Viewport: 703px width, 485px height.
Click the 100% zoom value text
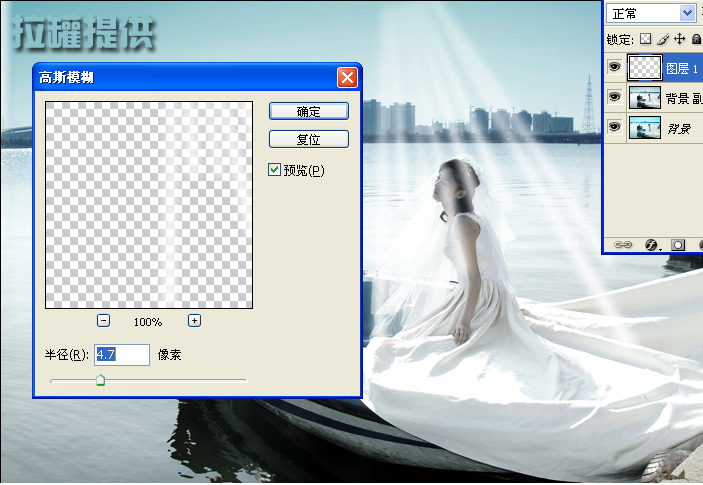[x=148, y=322]
